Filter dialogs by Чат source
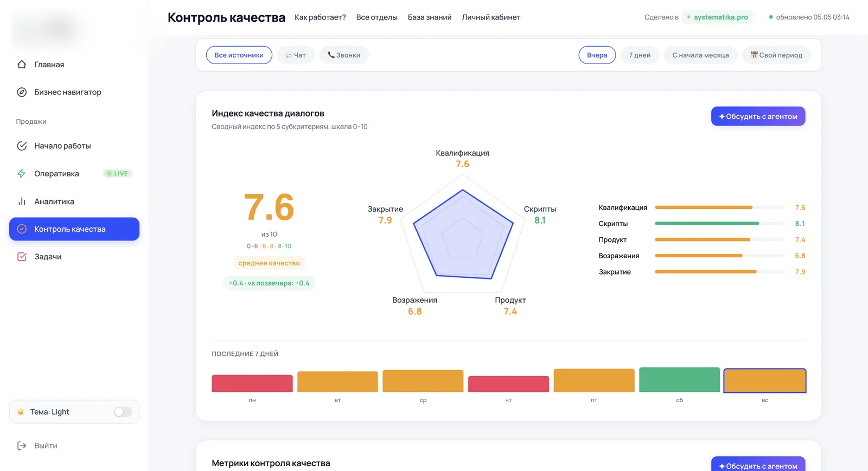 (x=296, y=55)
